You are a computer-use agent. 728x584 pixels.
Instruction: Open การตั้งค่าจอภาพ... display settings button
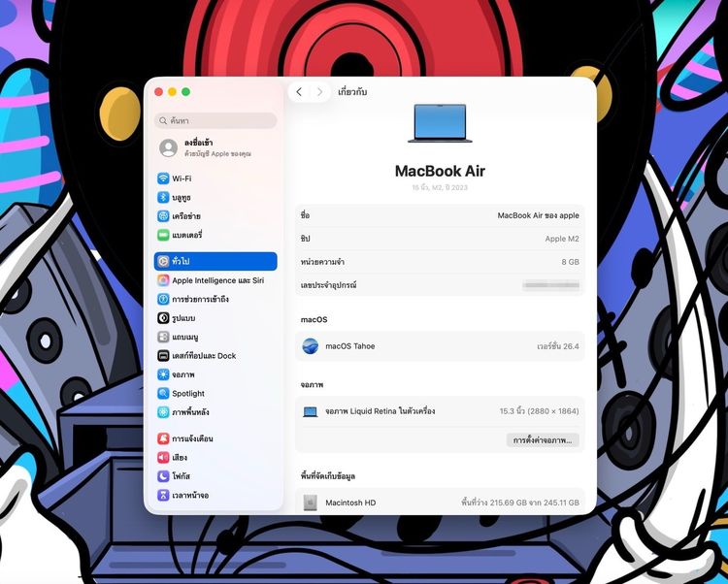click(543, 440)
